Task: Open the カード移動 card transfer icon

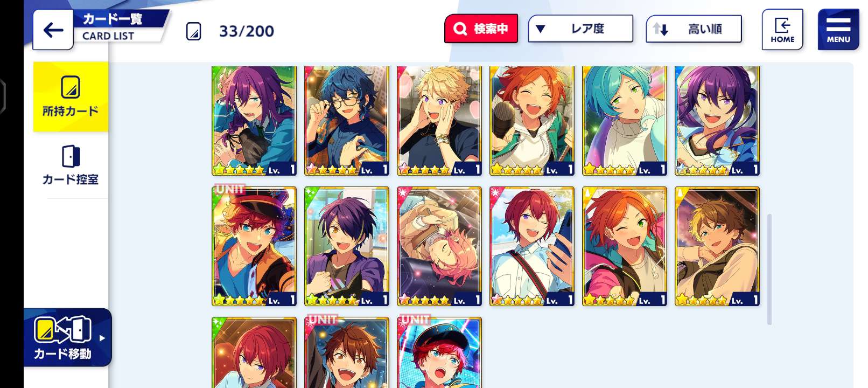Action: (x=62, y=329)
